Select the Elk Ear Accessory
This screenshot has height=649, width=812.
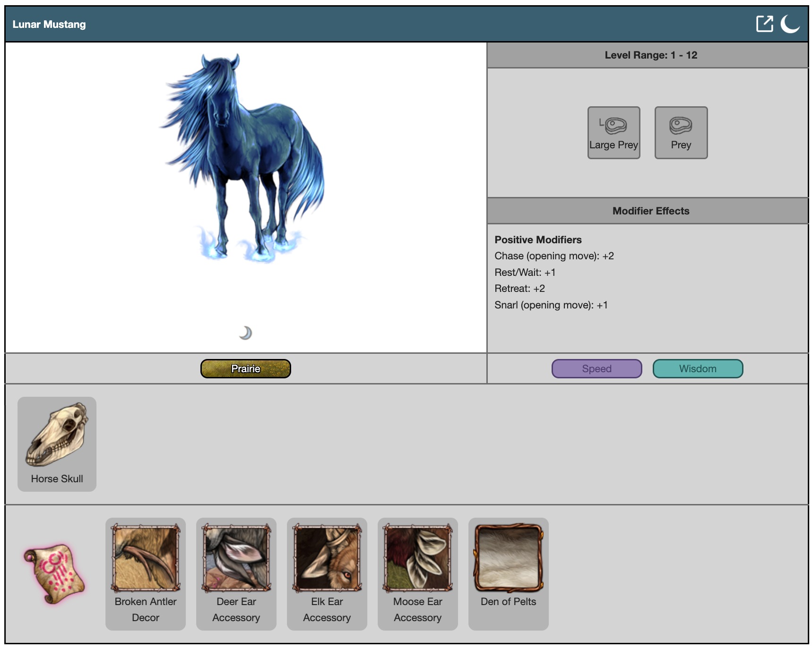(x=327, y=573)
